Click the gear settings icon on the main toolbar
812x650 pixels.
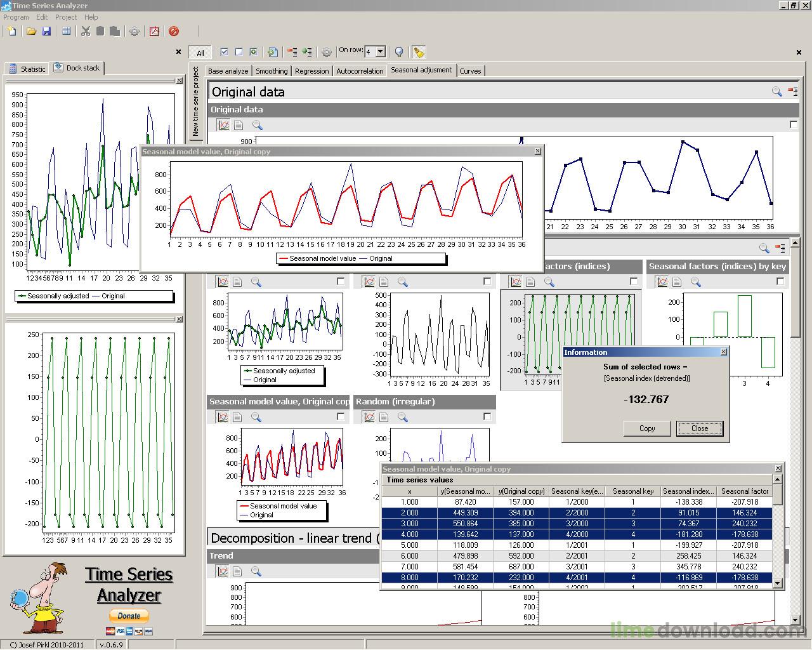point(134,32)
